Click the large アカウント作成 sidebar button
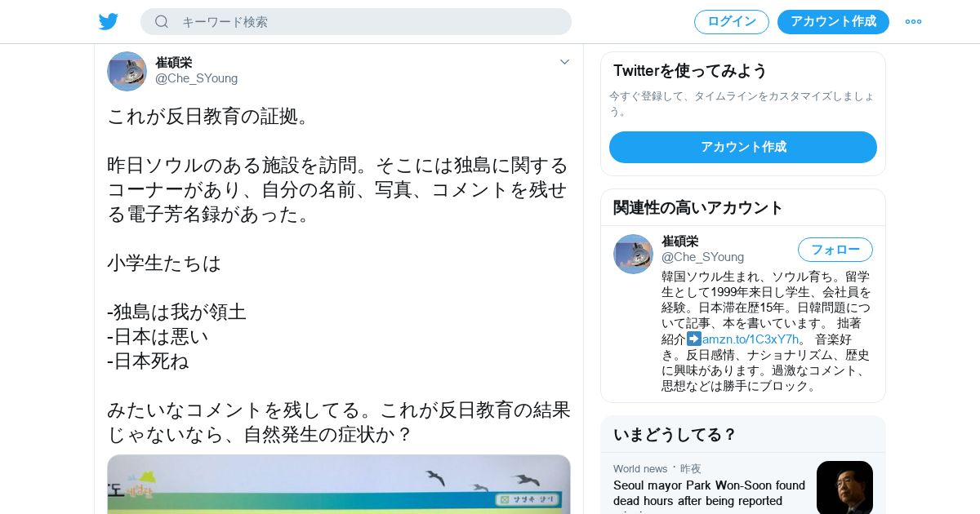 [743, 147]
